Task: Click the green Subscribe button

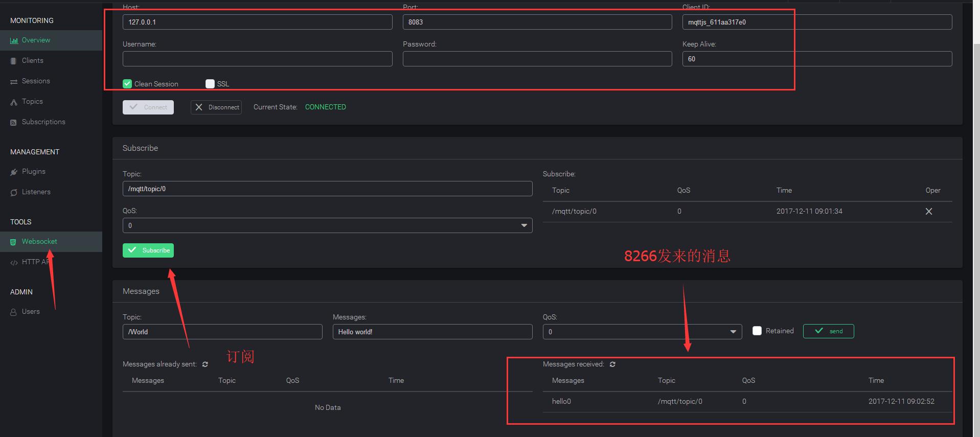Action: pos(148,250)
